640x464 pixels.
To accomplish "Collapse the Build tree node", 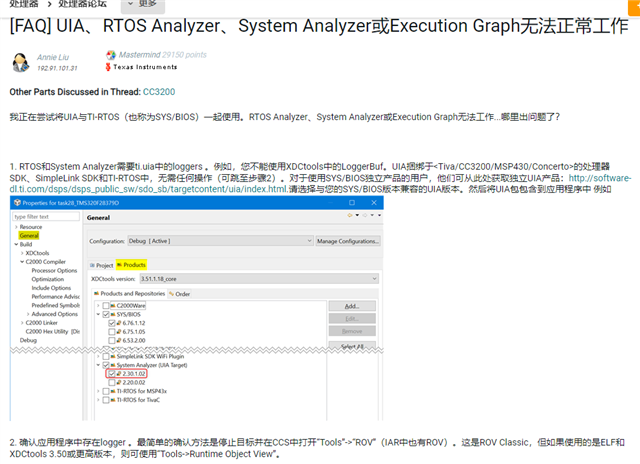I will pos(16,244).
